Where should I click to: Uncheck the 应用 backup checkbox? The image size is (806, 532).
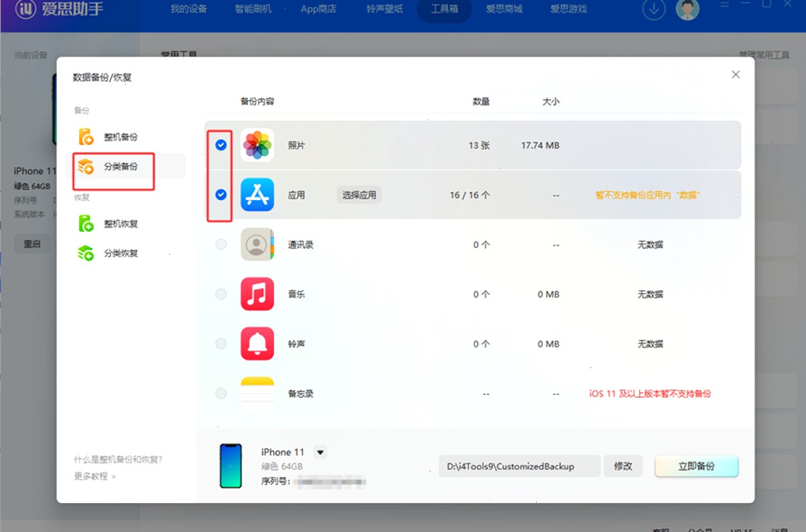pos(221,195)
